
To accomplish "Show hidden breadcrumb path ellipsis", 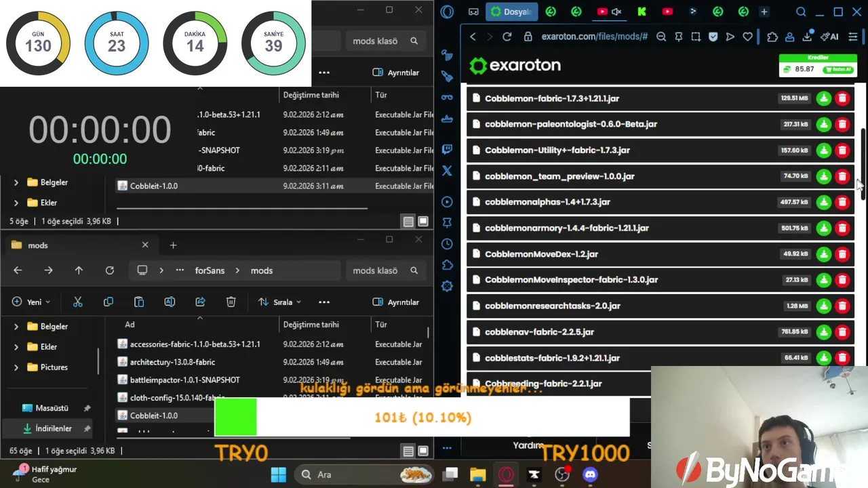I will (180, 270).
